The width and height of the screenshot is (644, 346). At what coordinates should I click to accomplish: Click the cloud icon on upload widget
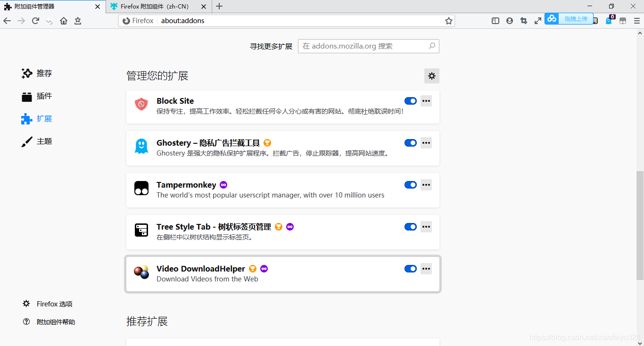coord(552,18)
